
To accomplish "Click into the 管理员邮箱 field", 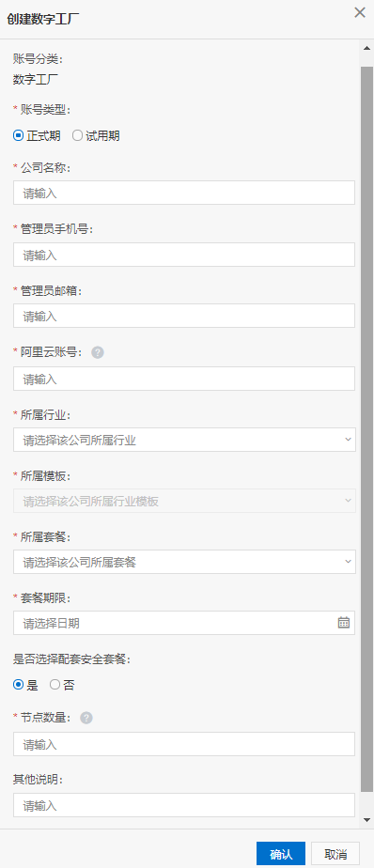I will tap(184, 316).
